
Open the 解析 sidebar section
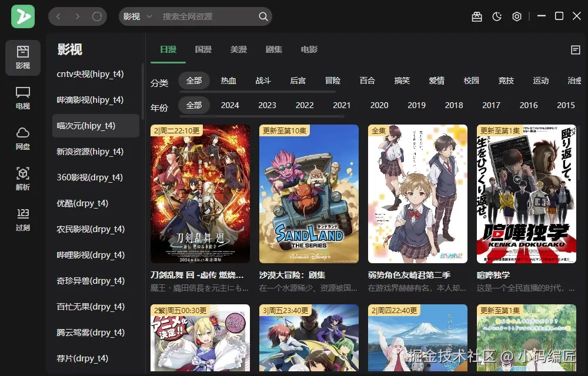(x=23, y=179)
